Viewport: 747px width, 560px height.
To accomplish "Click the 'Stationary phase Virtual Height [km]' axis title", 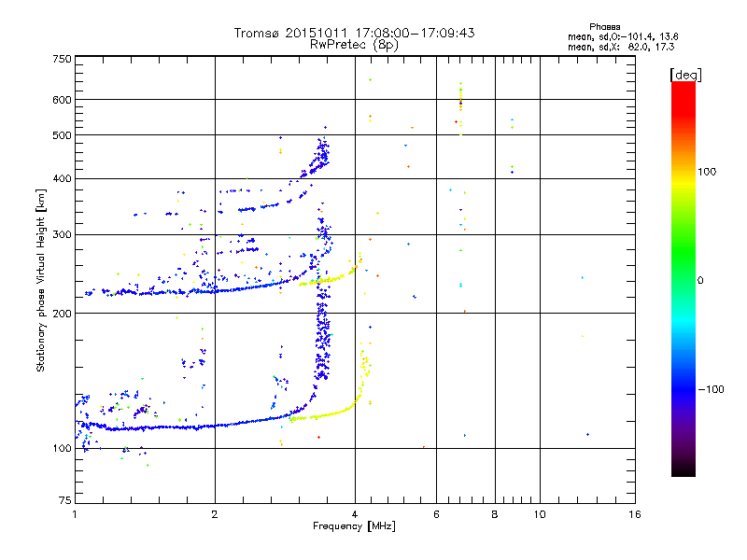I will [41, 281].
